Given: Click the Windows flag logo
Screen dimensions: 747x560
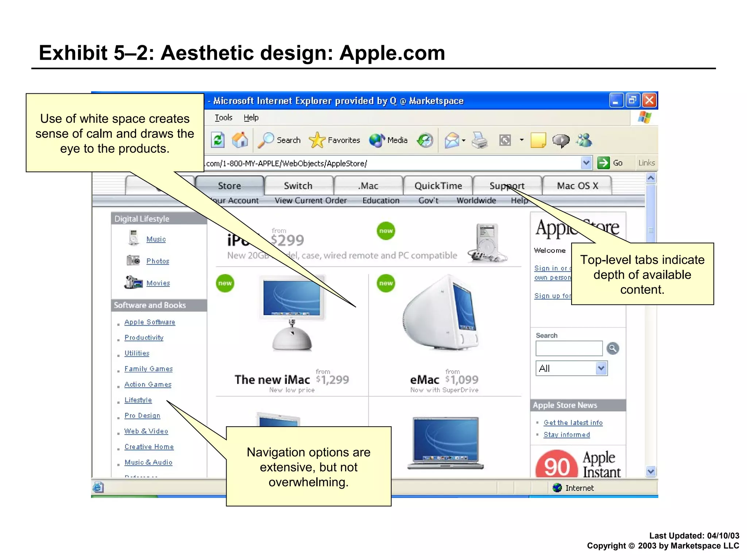Looking at the screenshot, I should (x=645, y=117).
